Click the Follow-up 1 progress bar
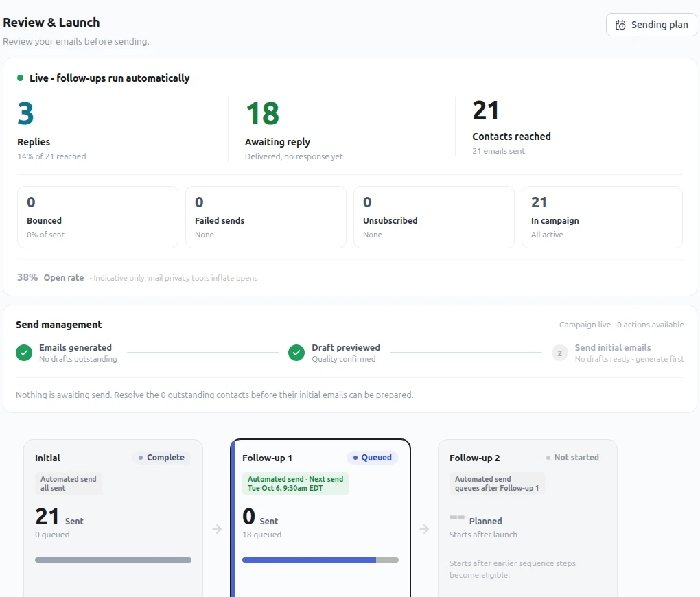The width and height of the screenshot is (700, 597). 320,559
